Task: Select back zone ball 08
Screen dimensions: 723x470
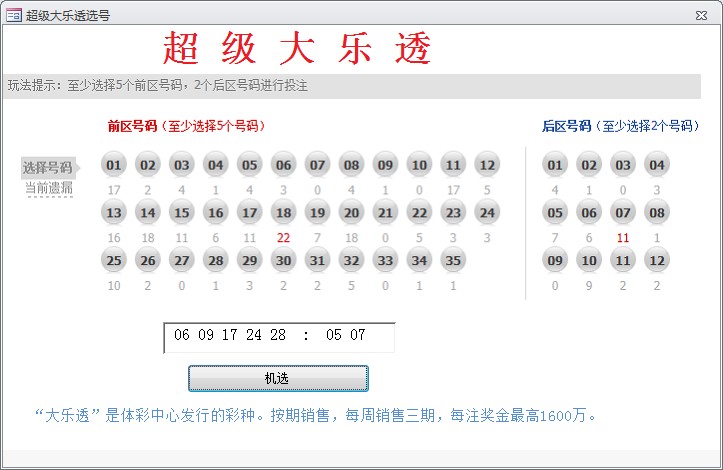Action: [x=657, y=212]
